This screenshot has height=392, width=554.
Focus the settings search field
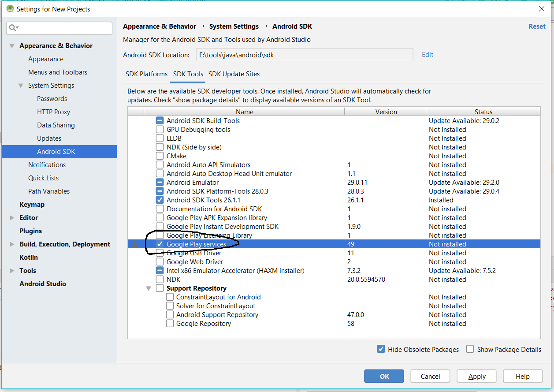click(59, 28)
